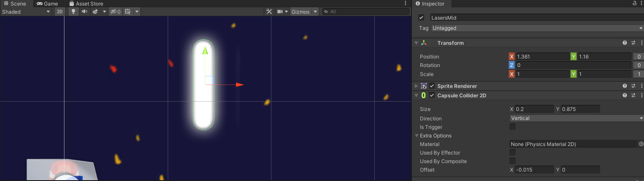Toggle the scene effects layers icon
Screen dimensions: 644x181
coord(96,12)
